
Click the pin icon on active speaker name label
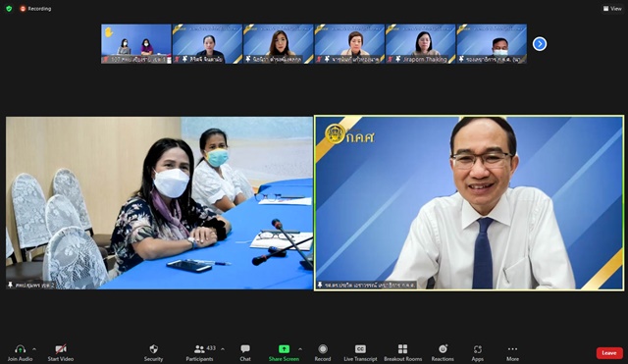coord(320,285)
